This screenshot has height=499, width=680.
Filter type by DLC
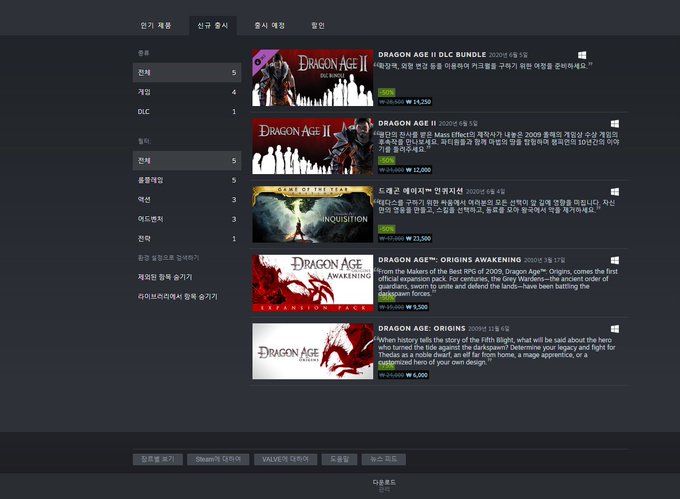tap(187, 111)
